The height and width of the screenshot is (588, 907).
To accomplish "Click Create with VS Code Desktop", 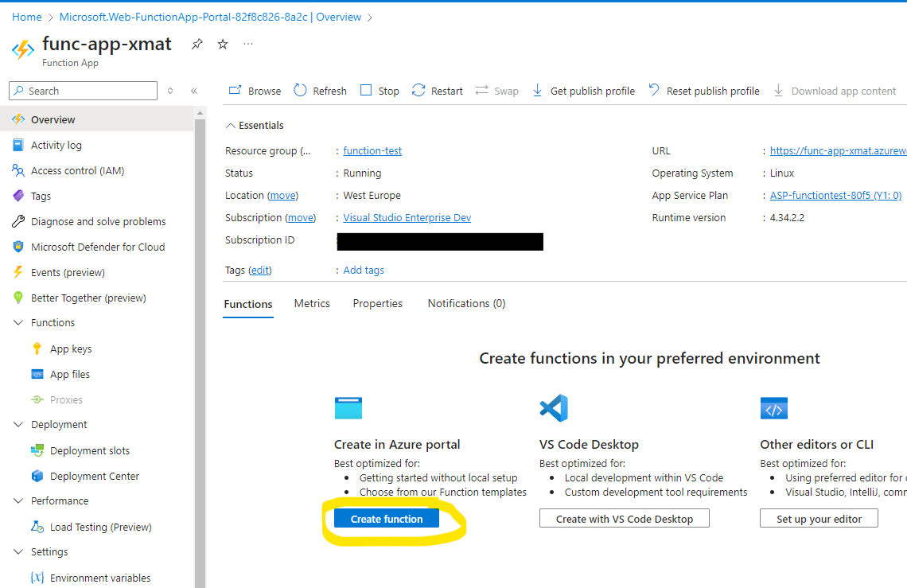I will coord(624,519).
